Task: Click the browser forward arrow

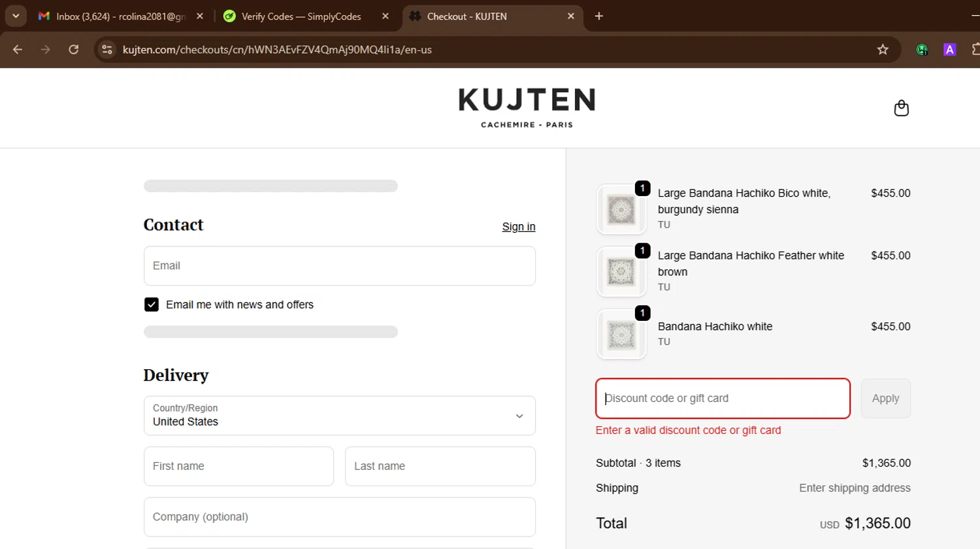Action: click(45, 50)
